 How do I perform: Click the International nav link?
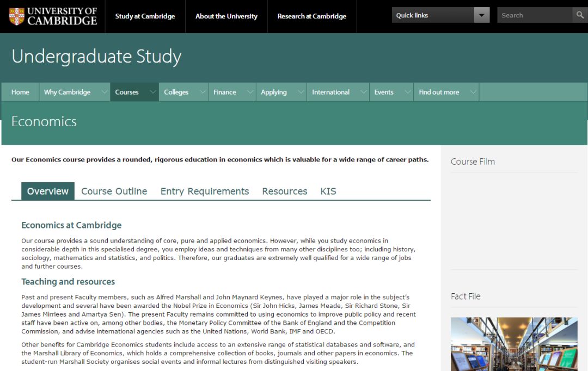pos(331,92)
